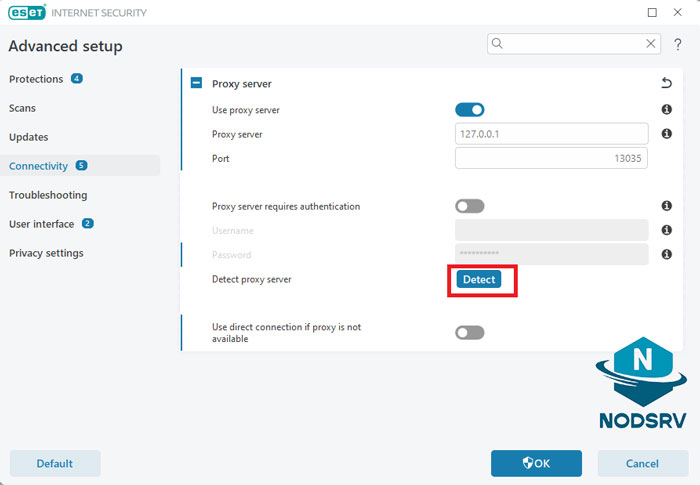Viewport: 700px width, 485px height.
Task: Click info icon for Proxy server requires authentication
Action: coord(666,206)
